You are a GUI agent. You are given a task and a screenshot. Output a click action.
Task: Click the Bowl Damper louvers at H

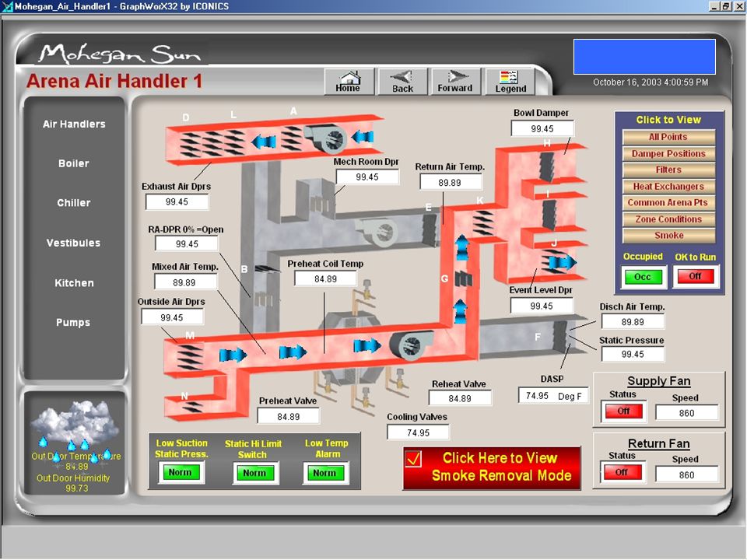(x=546, y=166)
